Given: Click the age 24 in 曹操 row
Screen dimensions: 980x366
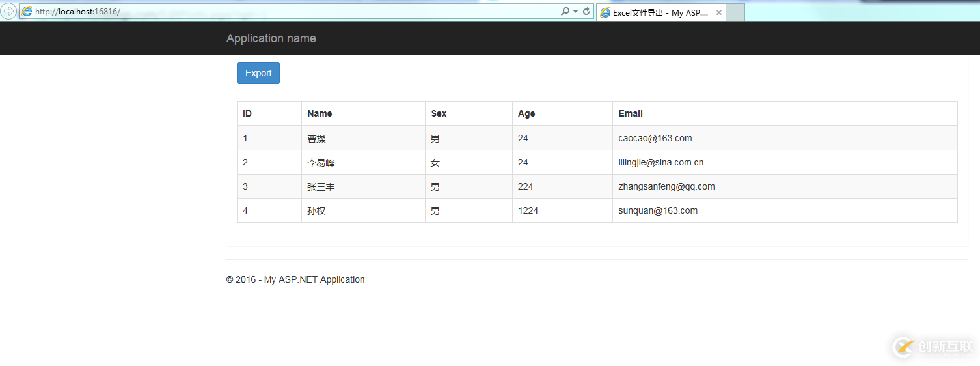Looking at the screenshot, I should (523, 138).
